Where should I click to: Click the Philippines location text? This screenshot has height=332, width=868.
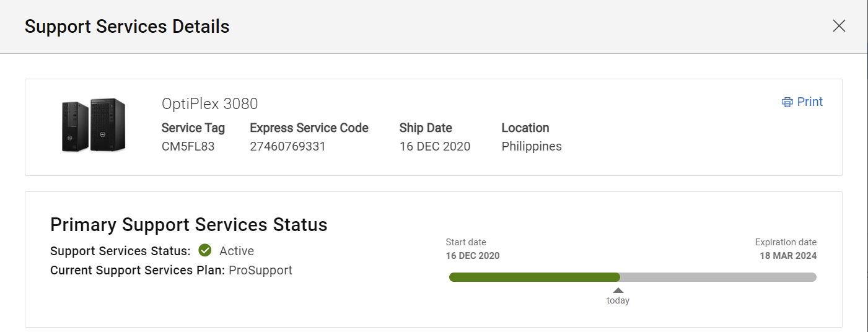pos(532,147)
